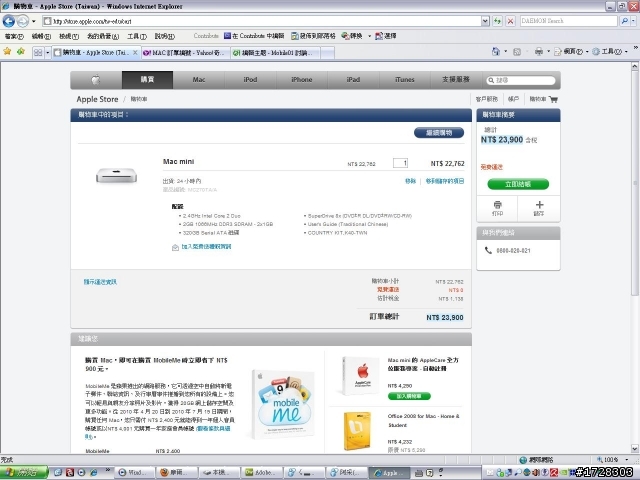Open the Quick Tabs dropdown arrow
The image size is (640, 480).
[47, 53]
